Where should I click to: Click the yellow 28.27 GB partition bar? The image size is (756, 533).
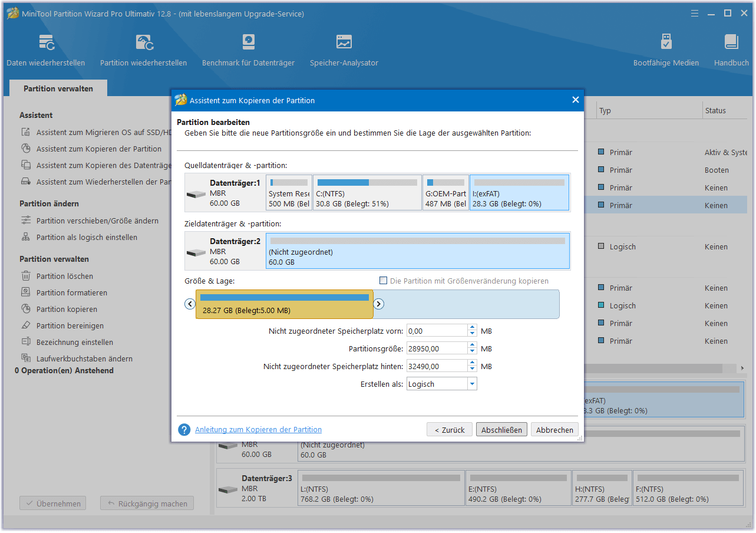pyautogui.click(x=285, y=304)
